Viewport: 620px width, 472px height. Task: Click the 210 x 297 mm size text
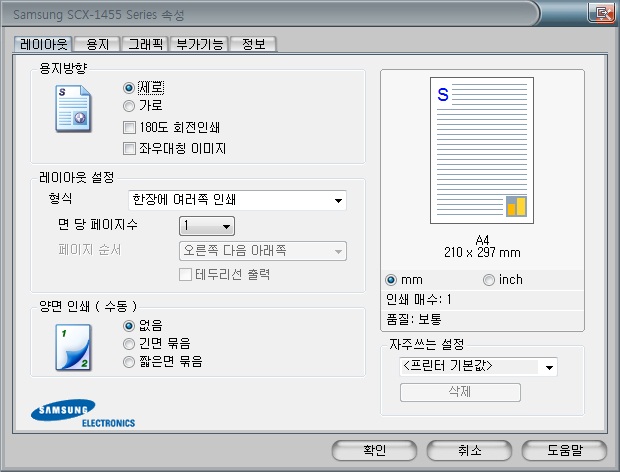pos(482,252)
